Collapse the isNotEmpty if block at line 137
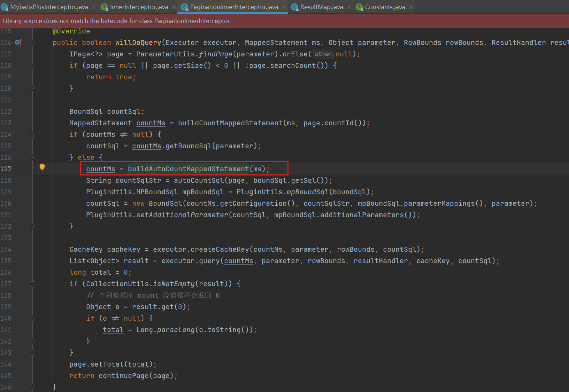The width and height of the screenshot is (569, 392). [x=32, y=284]
